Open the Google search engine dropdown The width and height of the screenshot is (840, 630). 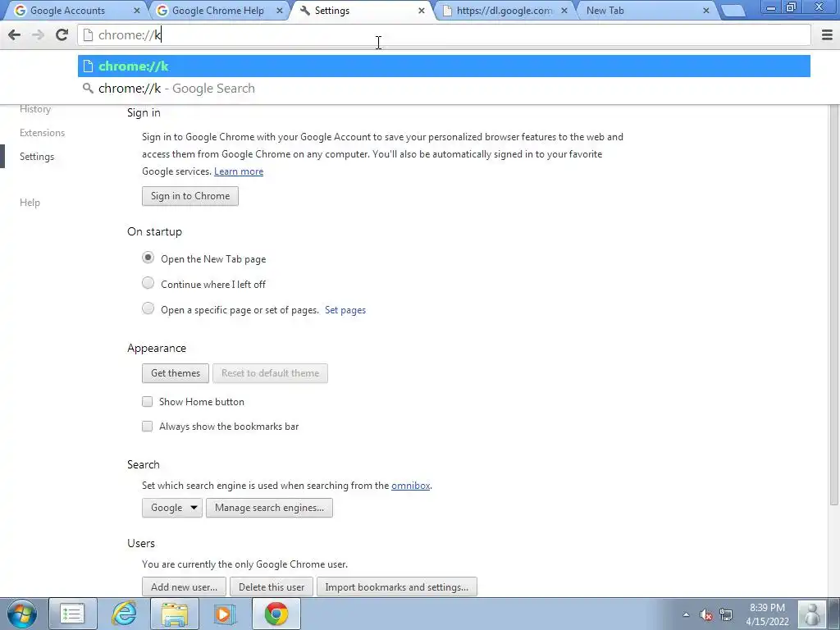pyautogui.click(x=172, y=508)
